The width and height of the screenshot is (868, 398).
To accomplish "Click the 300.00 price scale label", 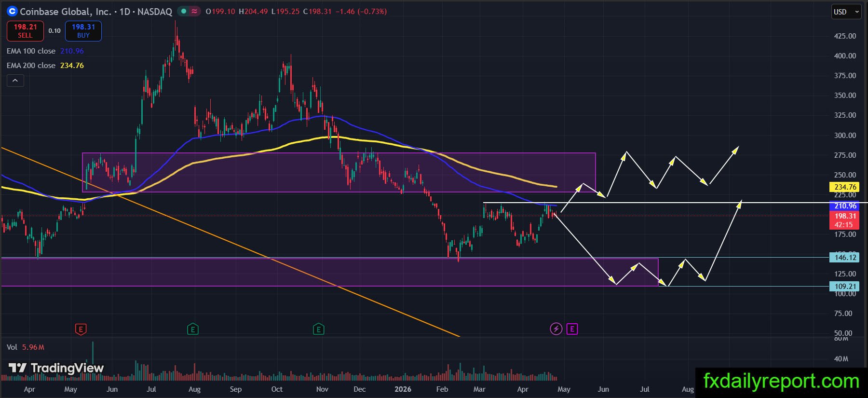I will (845, 136).
